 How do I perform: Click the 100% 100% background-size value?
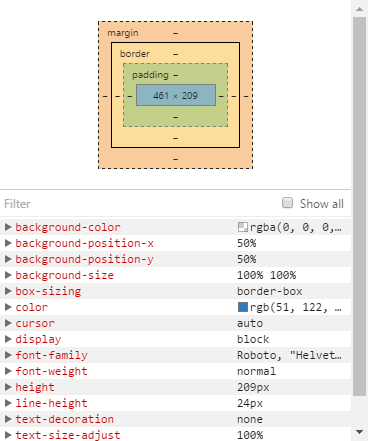[266, 275]
